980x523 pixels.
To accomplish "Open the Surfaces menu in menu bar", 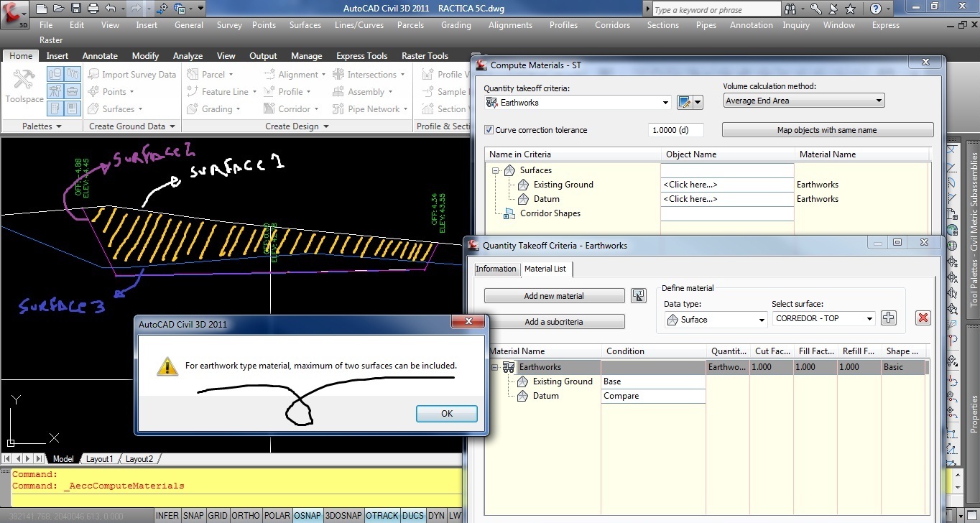I will (x=305, y=25).
